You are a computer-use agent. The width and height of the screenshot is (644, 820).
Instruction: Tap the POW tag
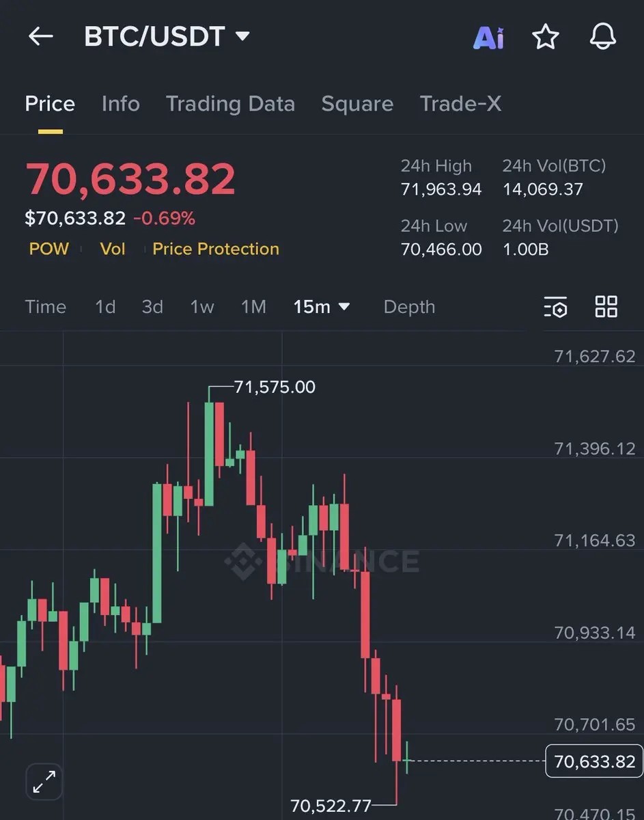49,249
